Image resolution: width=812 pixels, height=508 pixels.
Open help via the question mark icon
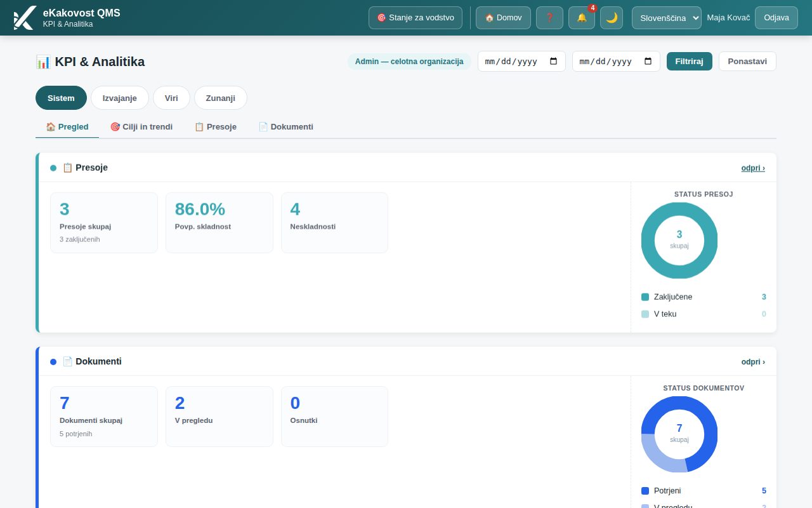pos(549,18)
